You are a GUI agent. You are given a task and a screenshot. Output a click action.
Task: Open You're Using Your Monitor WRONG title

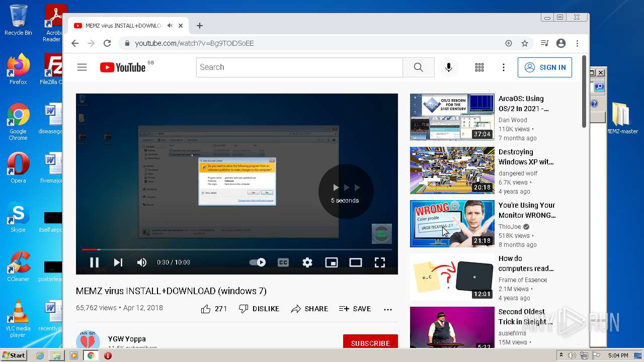527,210
